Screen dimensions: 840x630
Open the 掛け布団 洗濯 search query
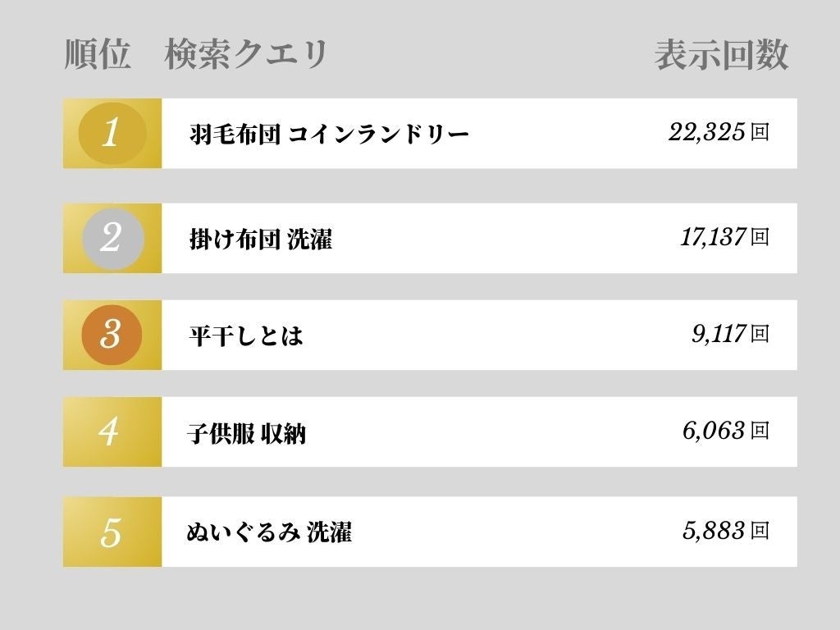pyautogui.click(x=260, y=239)
